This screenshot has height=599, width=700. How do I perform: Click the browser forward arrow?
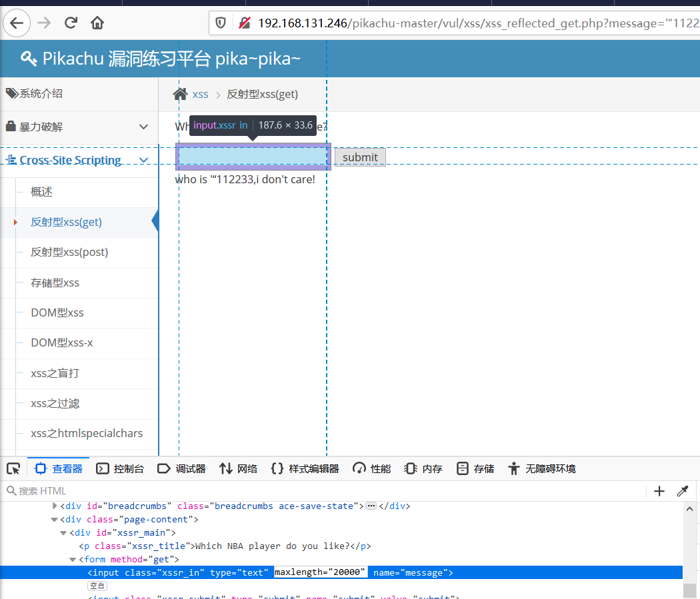(x=44, y=23)
